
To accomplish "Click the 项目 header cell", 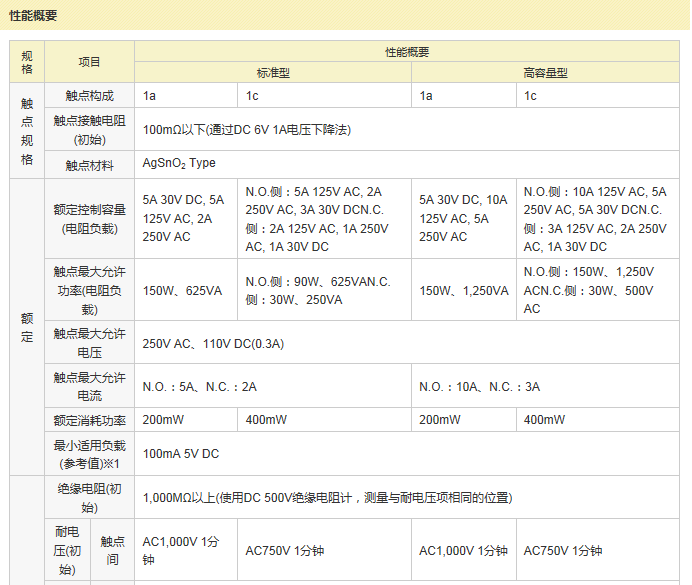I will coord(90,62).
